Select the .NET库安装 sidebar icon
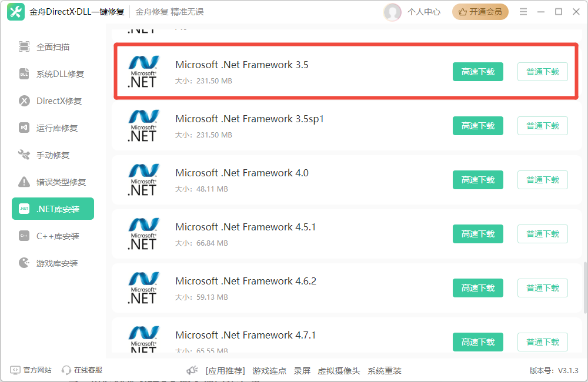The height and width of the screenshot is (382, 588). click(x=24, y=209)
